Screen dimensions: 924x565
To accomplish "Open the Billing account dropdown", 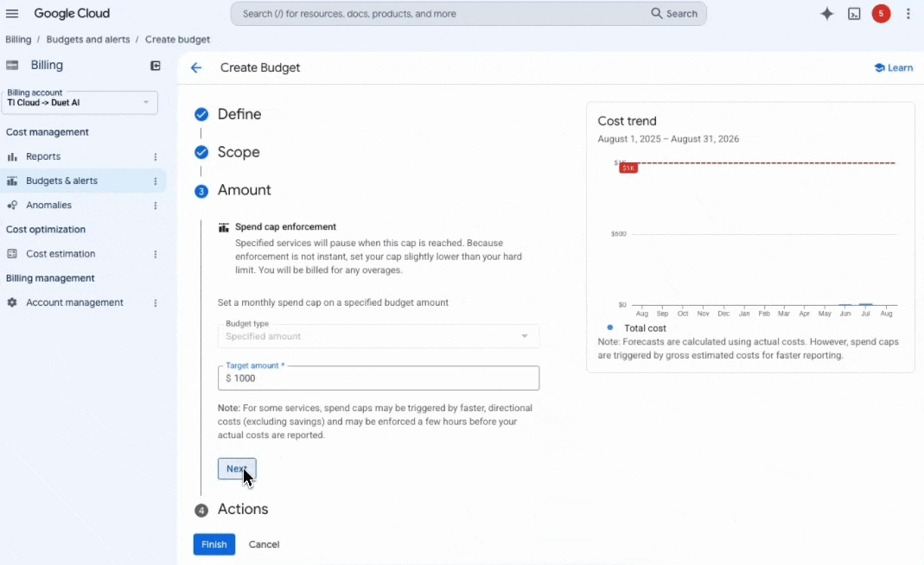I will [80, 102].
